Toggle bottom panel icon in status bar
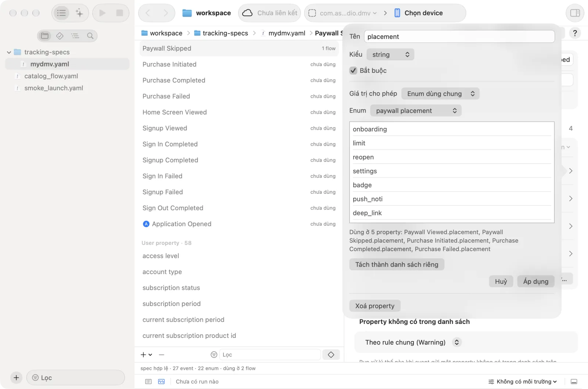Image resolution: width=588 pixels, height=389 pixels. (574, 382)
